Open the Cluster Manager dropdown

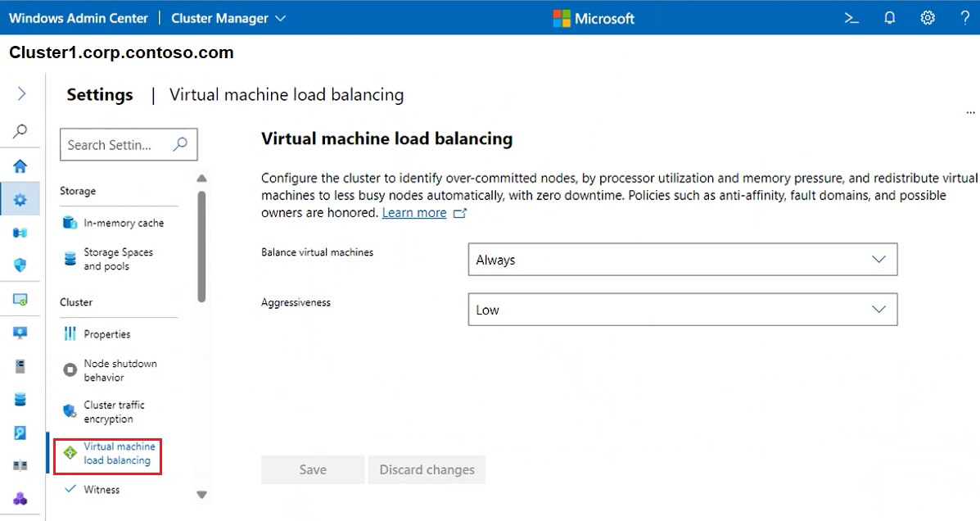pos(228,18)
